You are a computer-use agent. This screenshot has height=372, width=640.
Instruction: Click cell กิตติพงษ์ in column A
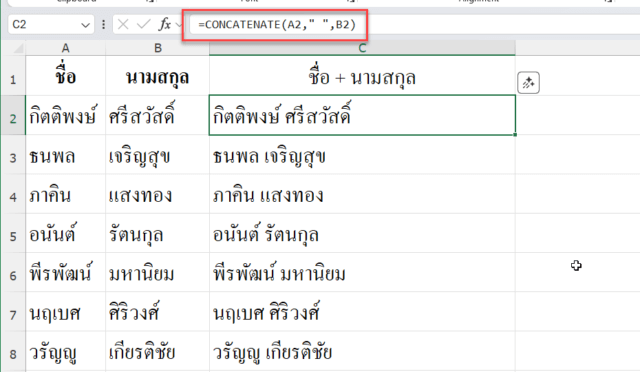(x=66, y=116)
